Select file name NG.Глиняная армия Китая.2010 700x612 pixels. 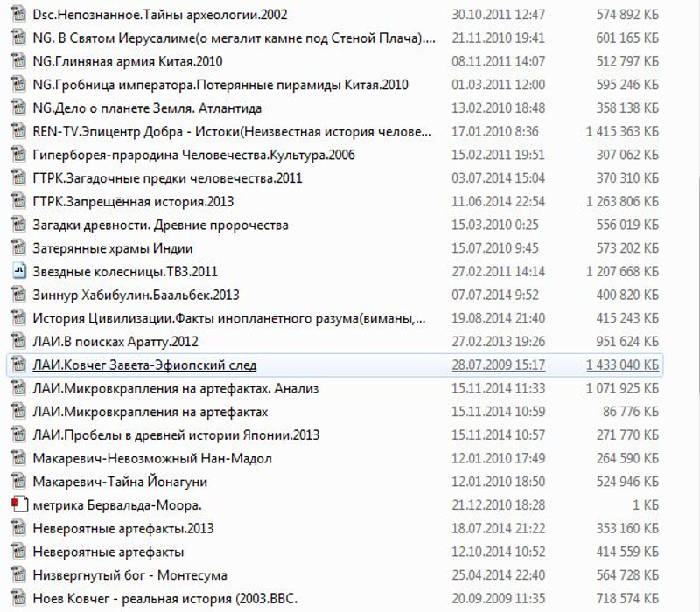[x=128, y=61]
